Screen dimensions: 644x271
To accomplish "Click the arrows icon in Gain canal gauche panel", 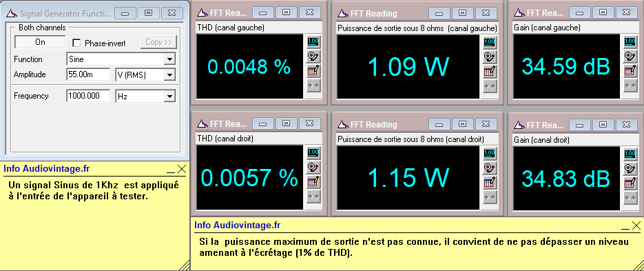I will 630,86.
